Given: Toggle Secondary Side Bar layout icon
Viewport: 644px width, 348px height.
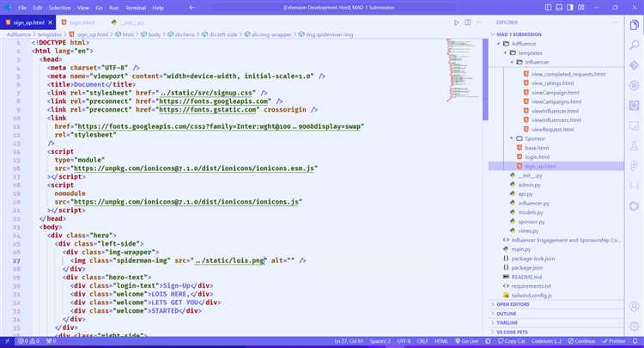Looking at the screenshot, I should pyautogui.click(x=570, y=8).
